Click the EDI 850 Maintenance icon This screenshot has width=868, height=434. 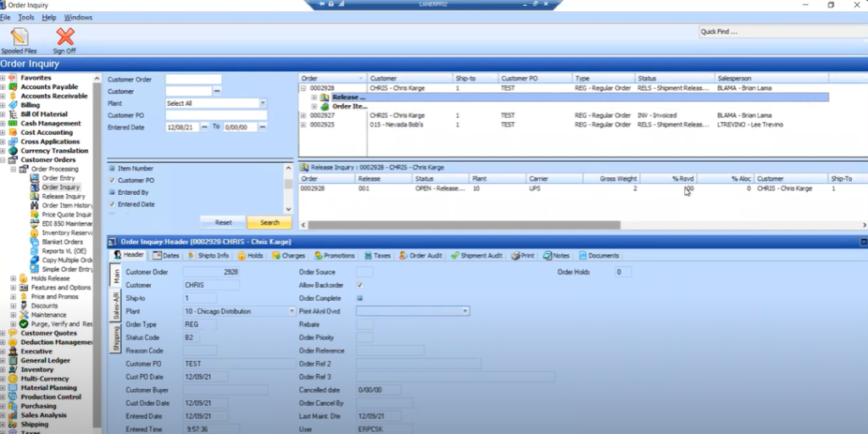point(34,224)
